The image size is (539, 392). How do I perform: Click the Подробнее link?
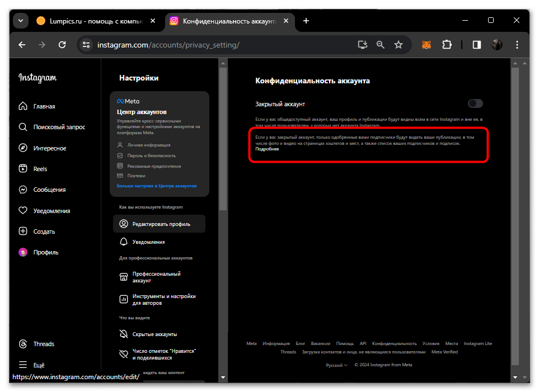pos(267,149)
